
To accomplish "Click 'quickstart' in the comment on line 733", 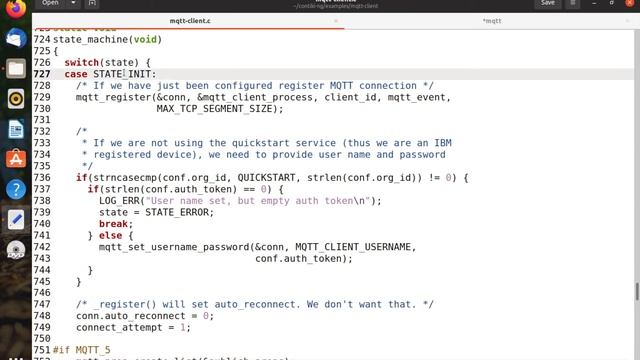I will 261,143.
